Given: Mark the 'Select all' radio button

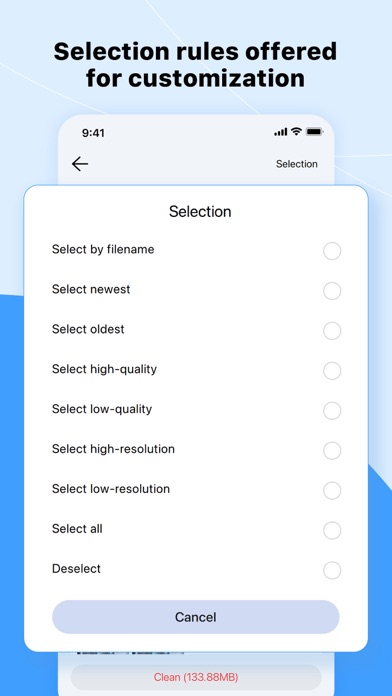Looking at the screenshot, I should pyautogui.click(x=332, y=530).
